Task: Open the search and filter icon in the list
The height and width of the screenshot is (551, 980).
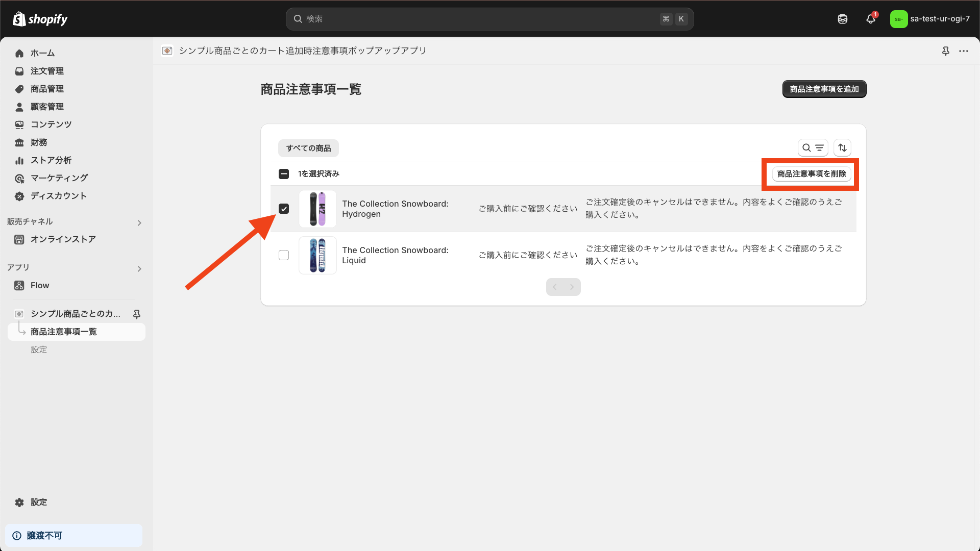Action: 813,147
